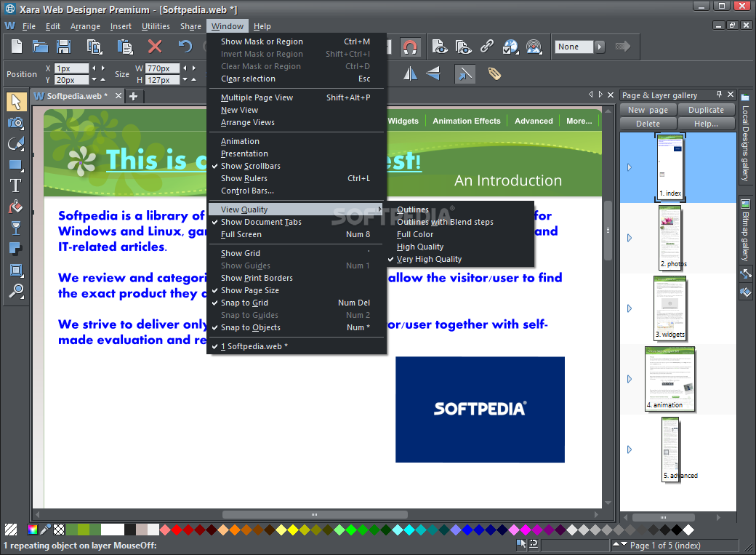Viewport: 756px width, 555px height.
Task: Click the New page button
Action: pyautogui.click(x=648, y=110)
